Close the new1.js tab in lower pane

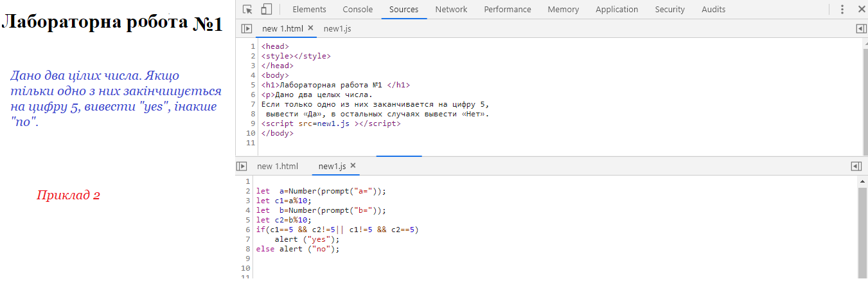[x=353, y=166]
